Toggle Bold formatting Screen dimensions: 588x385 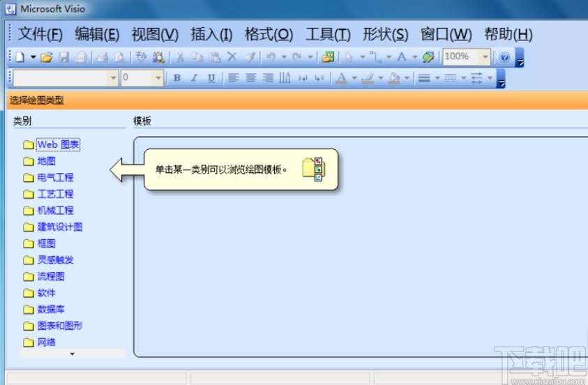pos(177,78)
